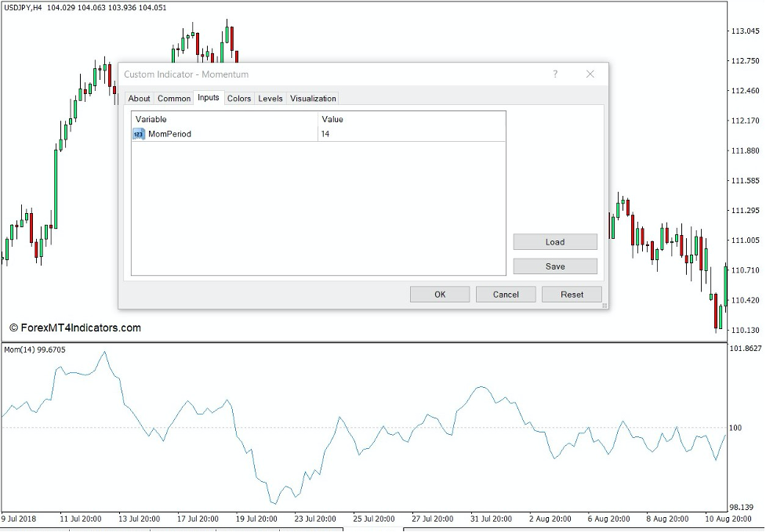Click the Cancel button
The height and width of the screenshot is (532, 766).
point(506,294)
